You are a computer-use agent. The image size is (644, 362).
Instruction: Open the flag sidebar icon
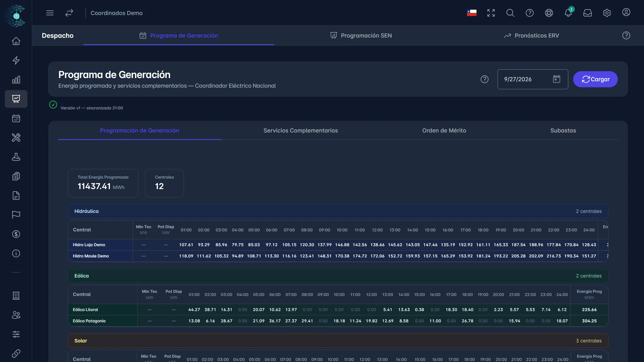pyautogui.click(x=16, y=215)
